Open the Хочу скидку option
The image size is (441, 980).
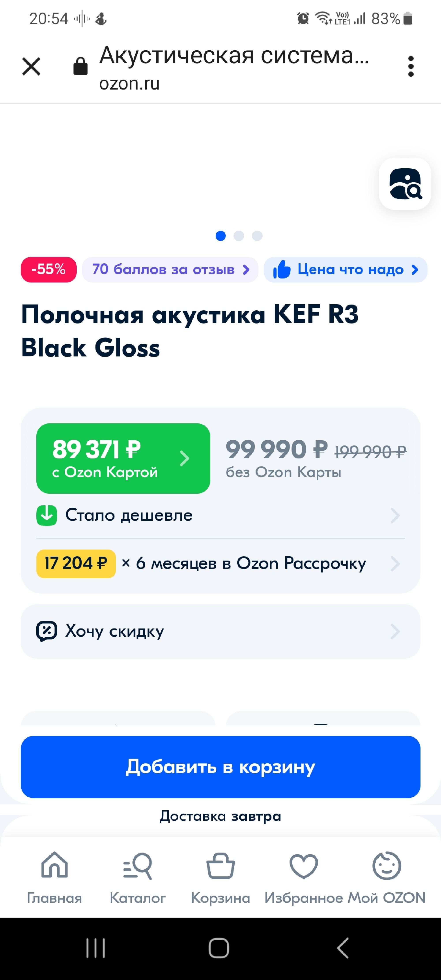click(x=220, y=631)
